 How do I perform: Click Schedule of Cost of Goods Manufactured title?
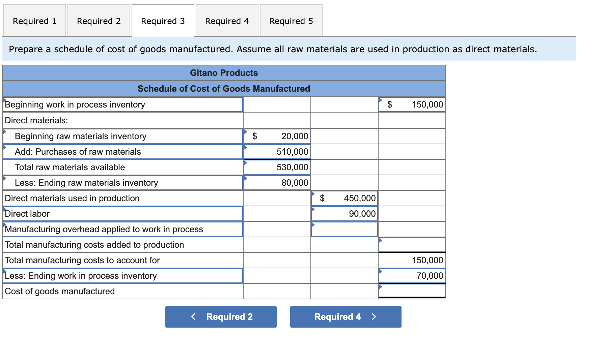[224, 89]
